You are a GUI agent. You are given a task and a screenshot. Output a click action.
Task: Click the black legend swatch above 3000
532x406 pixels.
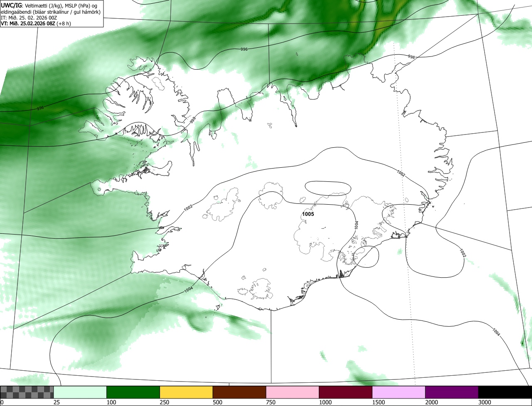click(x=505, y=392)
